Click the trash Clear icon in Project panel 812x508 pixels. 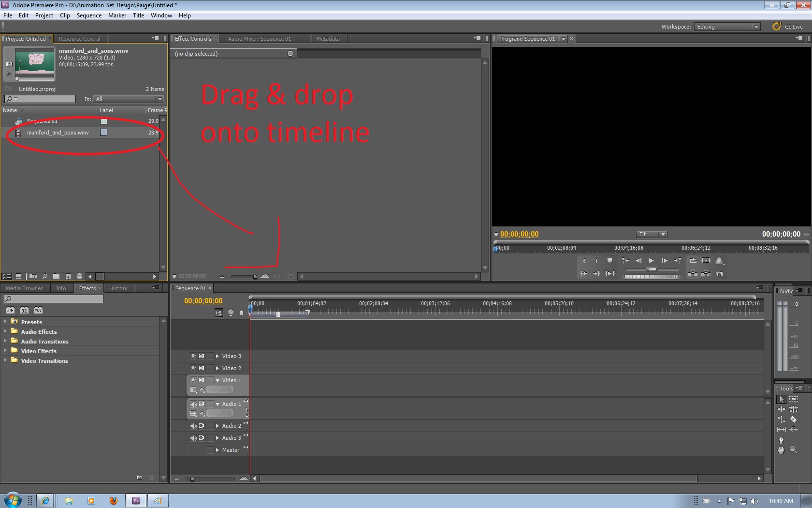[79, 276]
